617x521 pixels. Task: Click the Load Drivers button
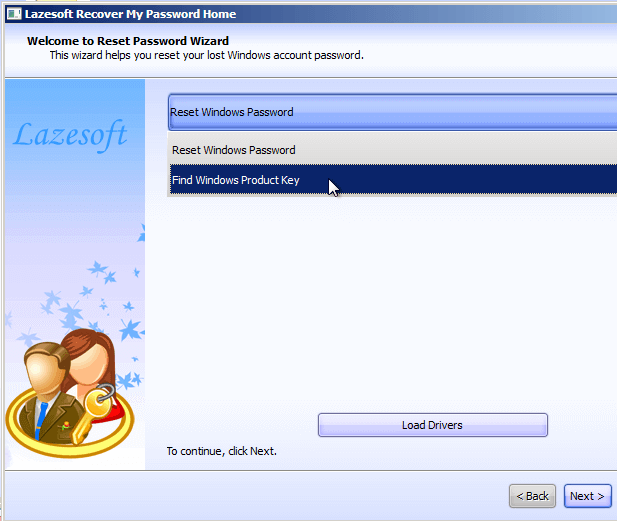point(432,425)
